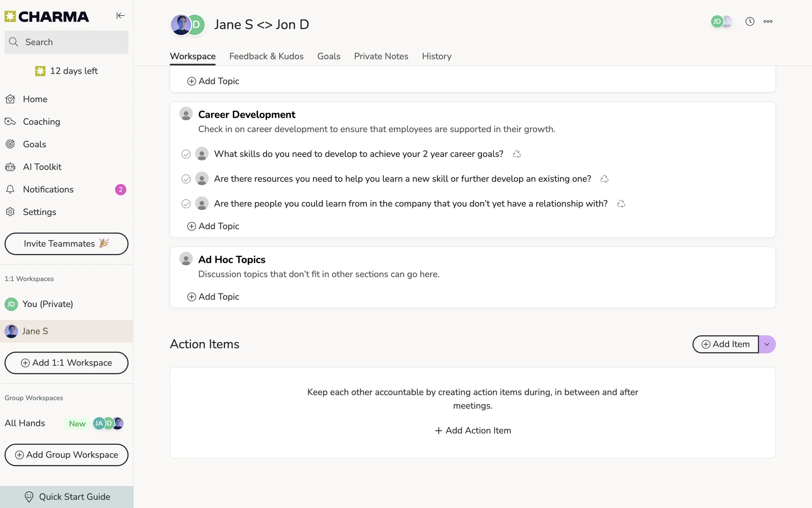
Task: Open the Quick Start Guide
Action: tap(67, 497)
